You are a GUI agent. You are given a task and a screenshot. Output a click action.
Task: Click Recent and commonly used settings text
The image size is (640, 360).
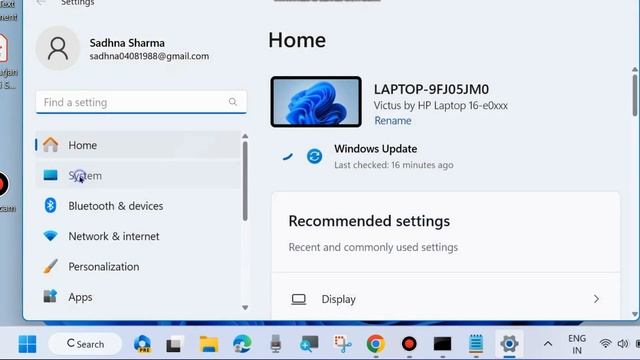coord(373,247)
